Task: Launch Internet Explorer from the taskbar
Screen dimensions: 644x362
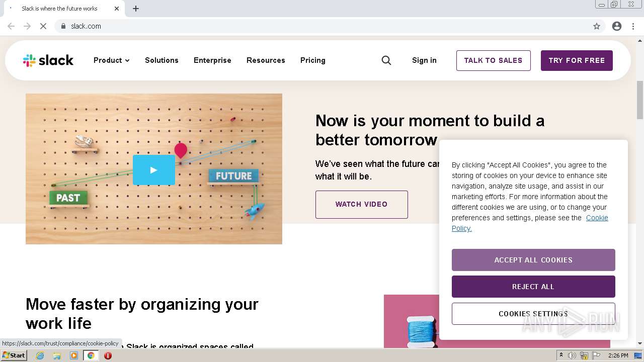Action: tap(40, 355)
